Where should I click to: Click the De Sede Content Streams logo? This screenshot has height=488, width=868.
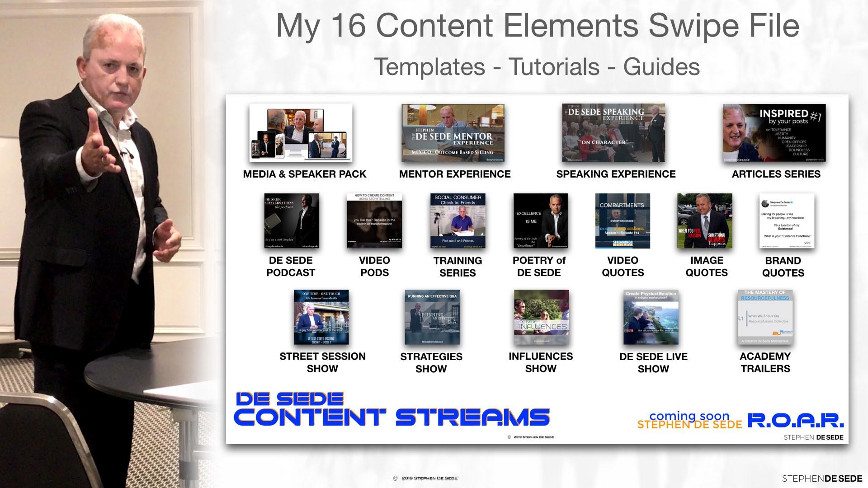392,409
